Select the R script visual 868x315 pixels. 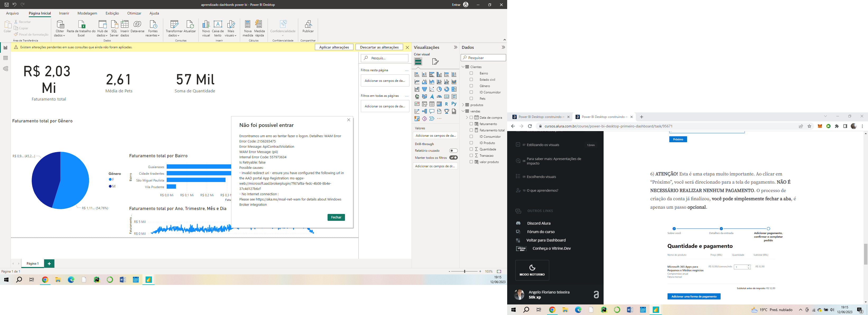446,104
